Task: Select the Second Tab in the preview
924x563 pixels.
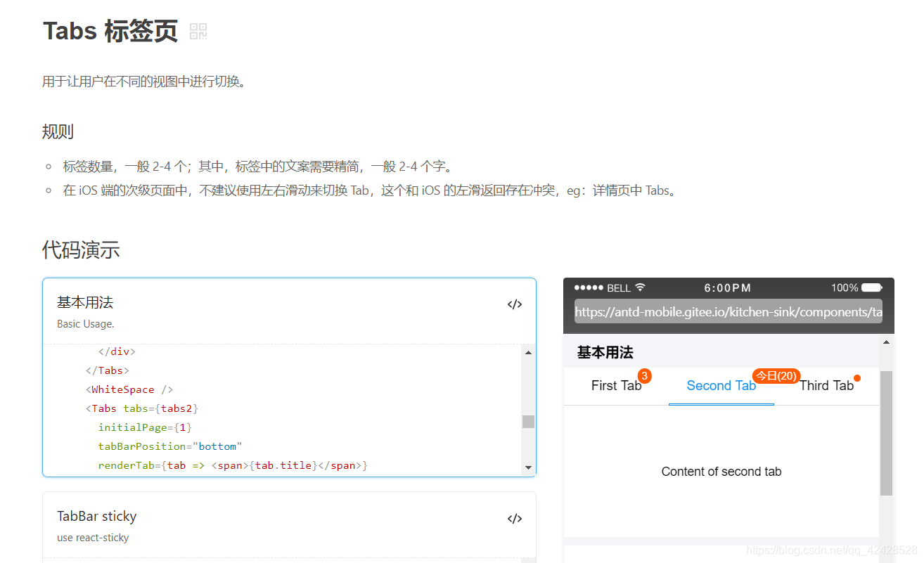Action: click(x=721, y=386)
